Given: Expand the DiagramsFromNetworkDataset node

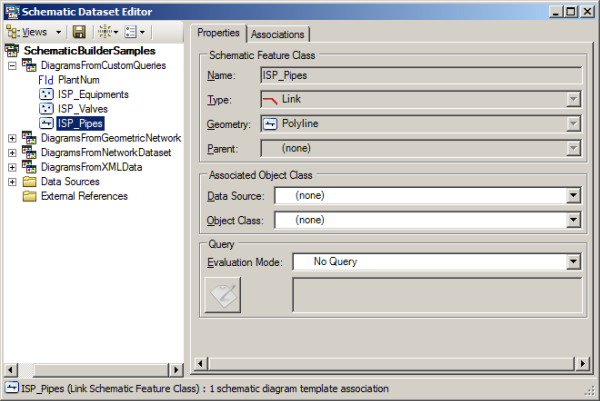Looking at the screenshot, I should (x=12, y=153).
